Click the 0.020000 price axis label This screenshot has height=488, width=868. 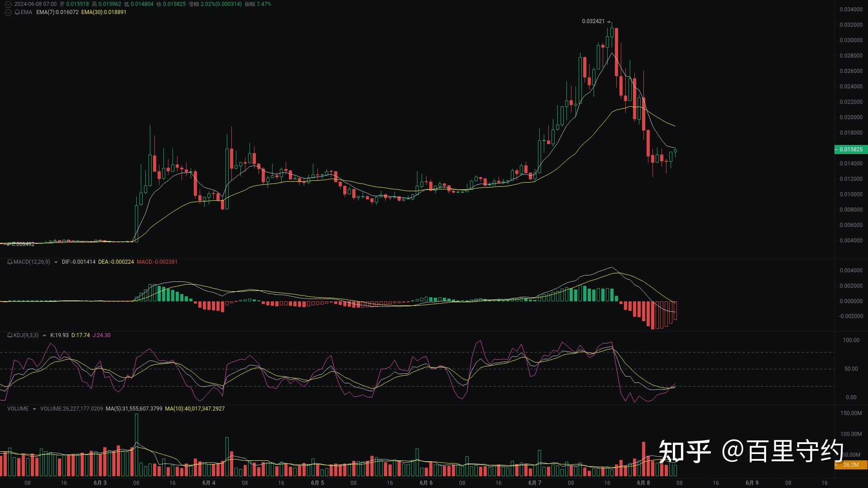pyautogui.click(x=851, y=117)
